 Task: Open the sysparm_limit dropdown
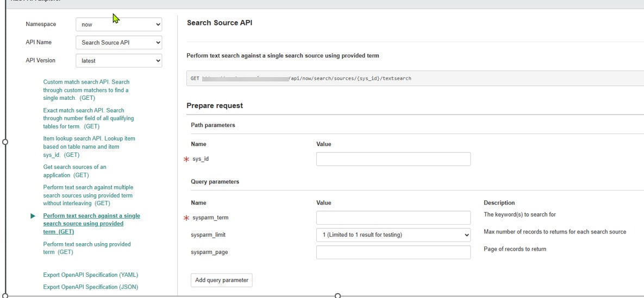point(393,235)
